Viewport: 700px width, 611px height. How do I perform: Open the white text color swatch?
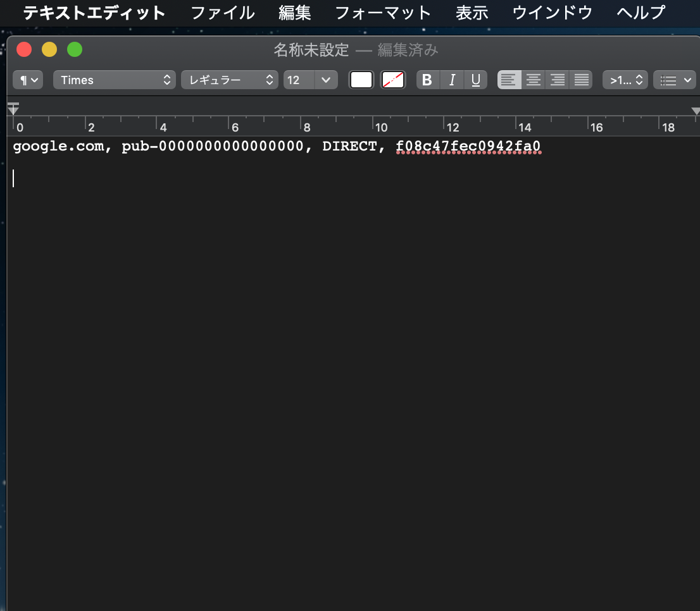click(361, 80)
